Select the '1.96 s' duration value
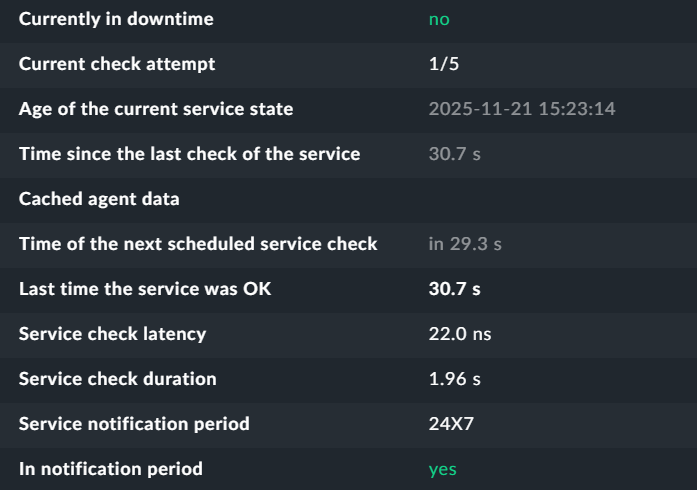The width and height of the screenshot is (697, 490). point(454,379)
